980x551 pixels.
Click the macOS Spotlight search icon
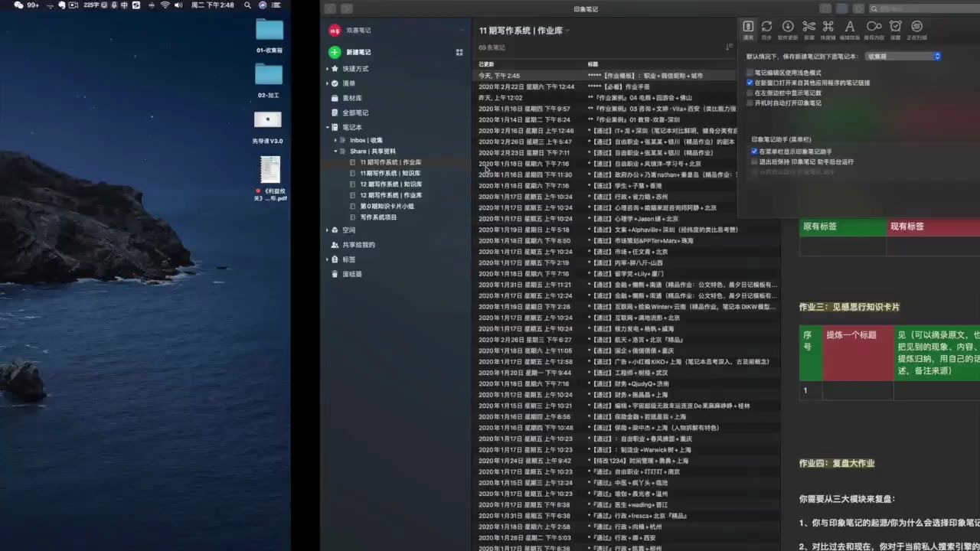click(x=247, y=5)
